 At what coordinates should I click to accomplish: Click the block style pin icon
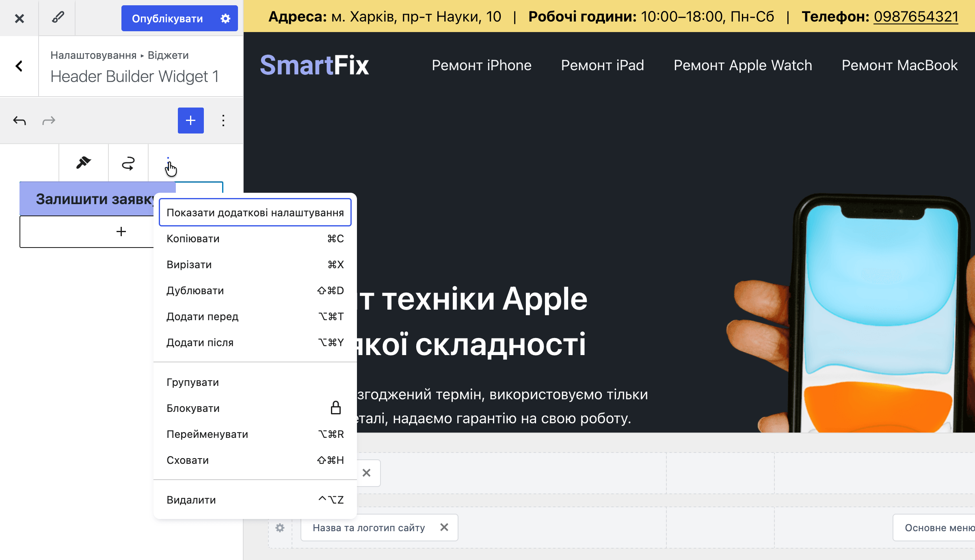tap(83, 164)
